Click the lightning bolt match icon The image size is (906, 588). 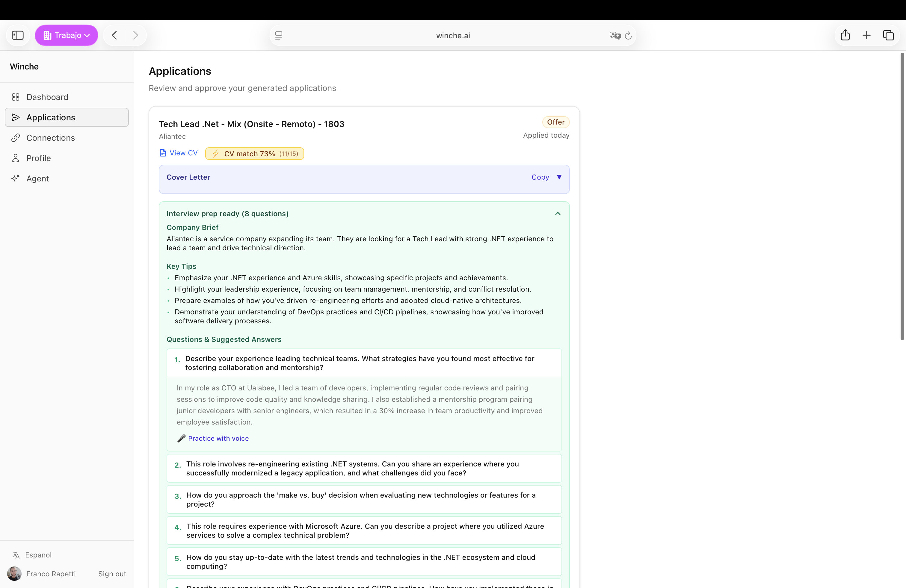click(215, 154)
